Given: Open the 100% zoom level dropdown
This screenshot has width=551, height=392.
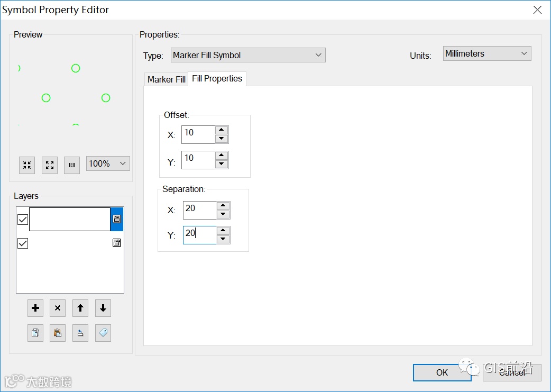Looking at the screenshot, I should coord(108,163).
